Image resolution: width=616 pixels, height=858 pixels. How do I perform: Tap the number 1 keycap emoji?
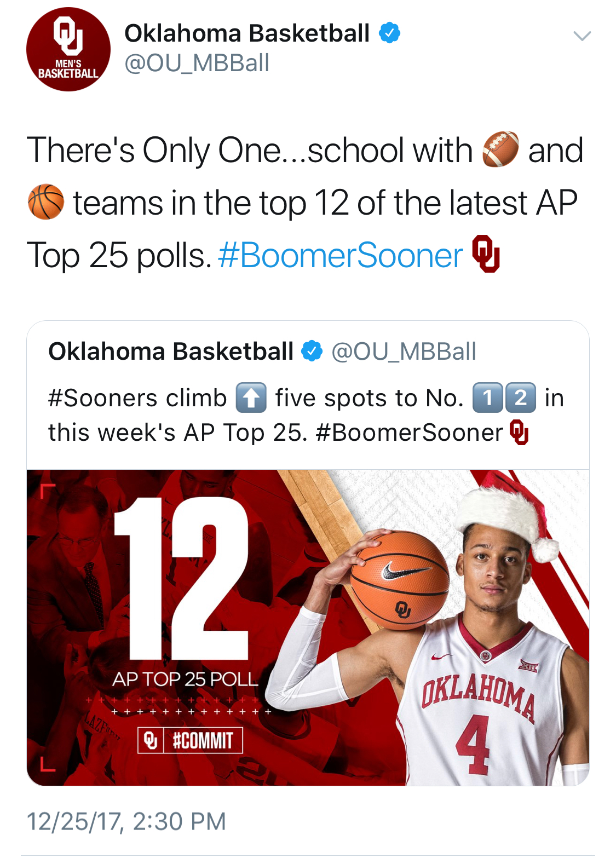pyautogui.click(x=487, y=398)
